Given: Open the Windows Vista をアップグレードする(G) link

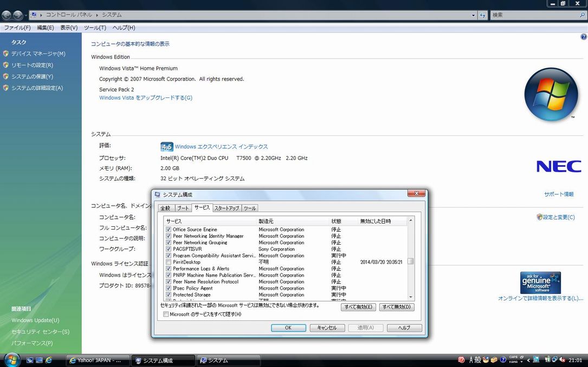Looking at the screenshot, I should (x=146, y=98).
